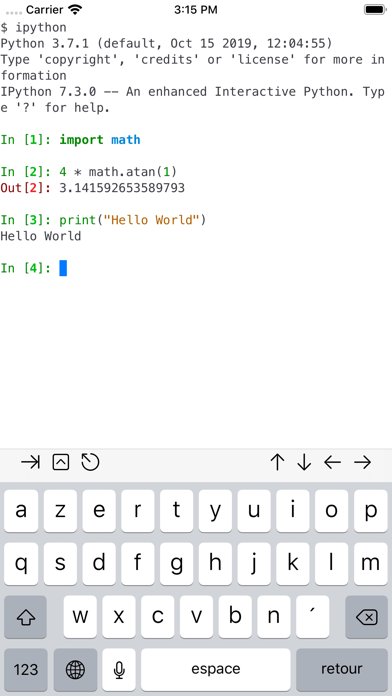
Task: Tap the left arrow key icon
Action: pos(333,463)
